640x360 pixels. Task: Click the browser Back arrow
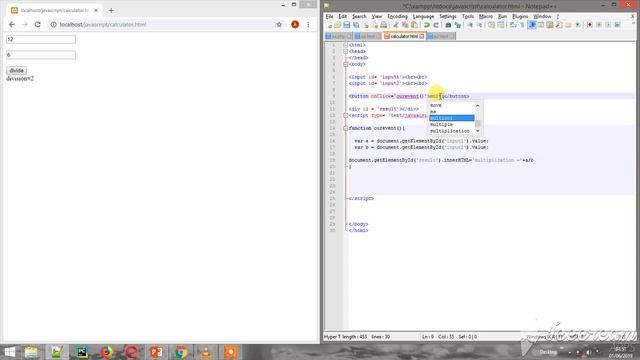click(12, 24)
